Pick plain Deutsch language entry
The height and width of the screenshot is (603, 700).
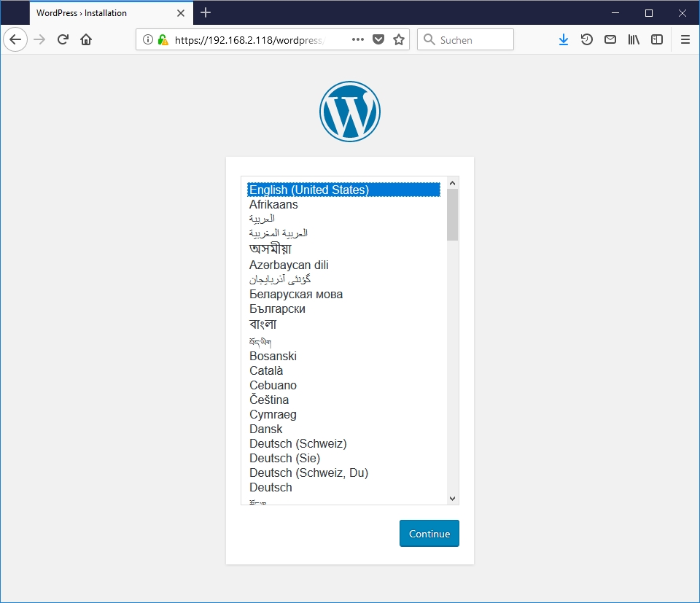pyautogui.click(x=343, y=487)
